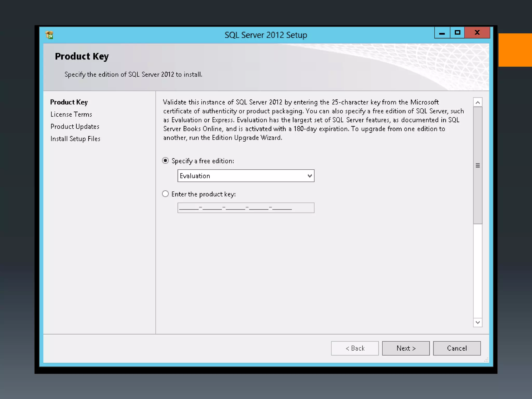Click the Cancel button

click(457, 348)
